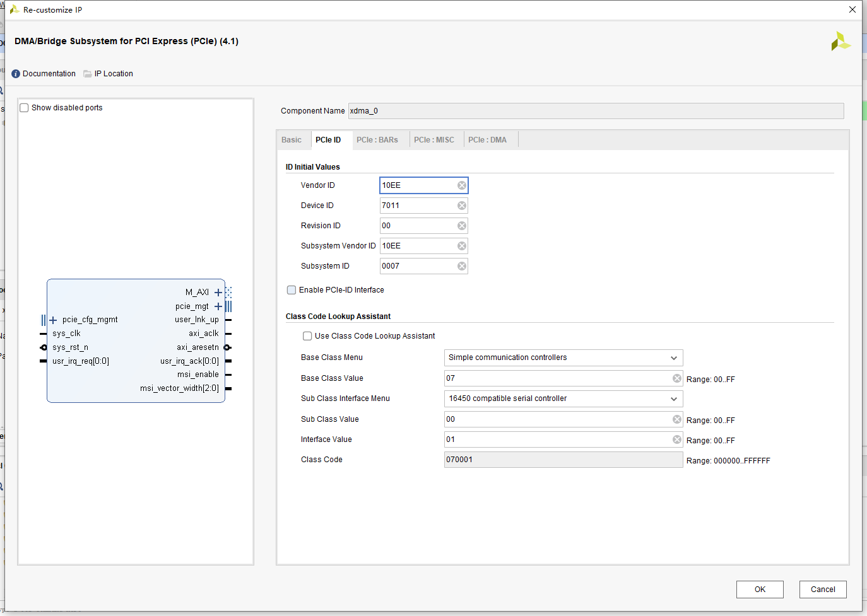Clear the Subsystem Vendor ID field with its X icon
Screen dimensions: 867x616
(462, 246)
